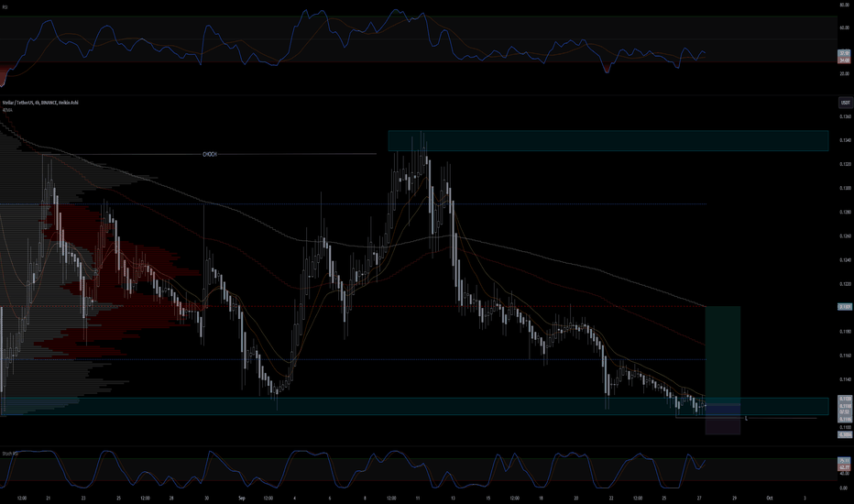Click the 0.1300 price scale label
Image resolution: width=854 pixels, height=504 pixels.
coord(846,188)
